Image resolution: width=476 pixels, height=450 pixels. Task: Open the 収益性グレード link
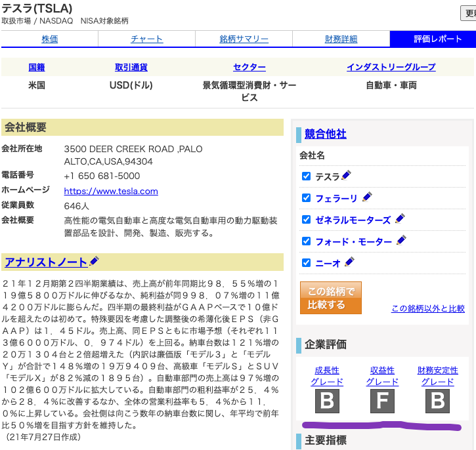pyautogui.click(x=382, y=376)
